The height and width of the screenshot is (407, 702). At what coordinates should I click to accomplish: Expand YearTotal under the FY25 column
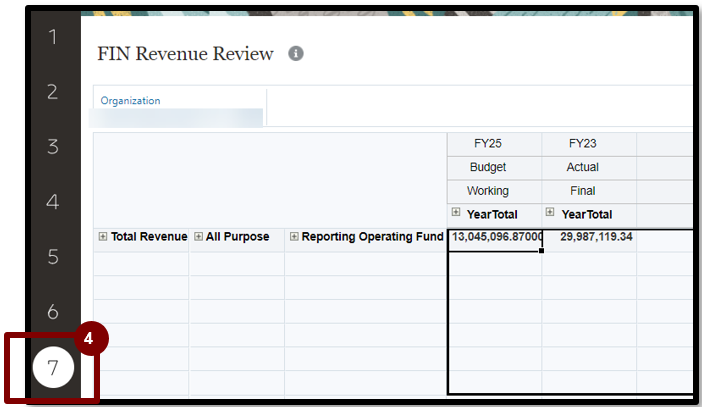456,213
